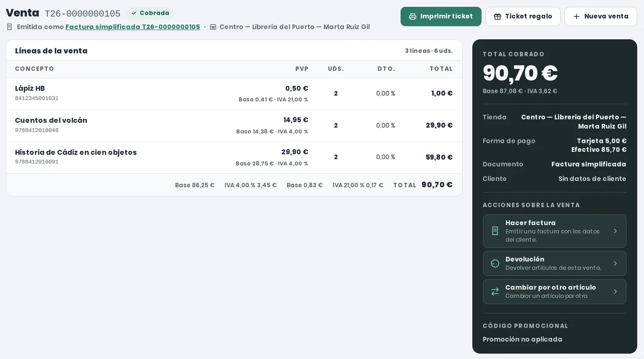
Task: Click Promoción no aplicada text
Action: [522, 339]
